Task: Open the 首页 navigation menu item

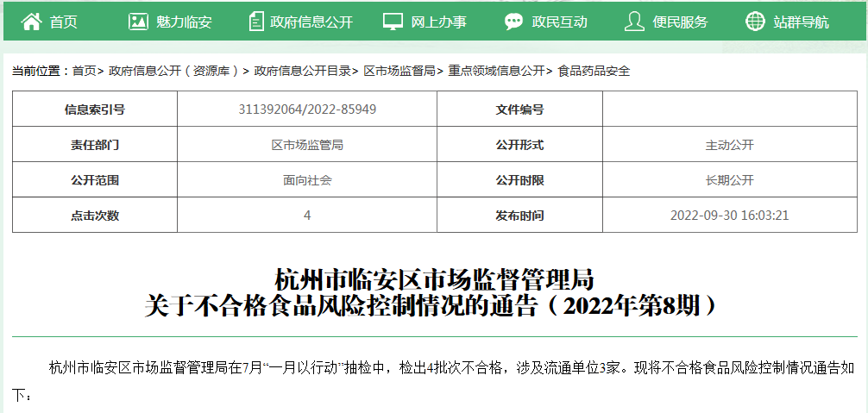Action: tap(64, 22)
